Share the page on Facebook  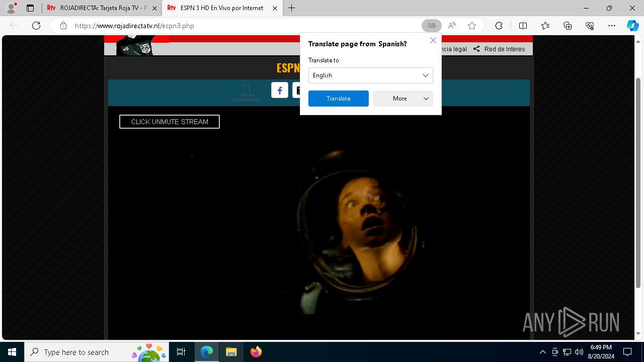(280, 90)
